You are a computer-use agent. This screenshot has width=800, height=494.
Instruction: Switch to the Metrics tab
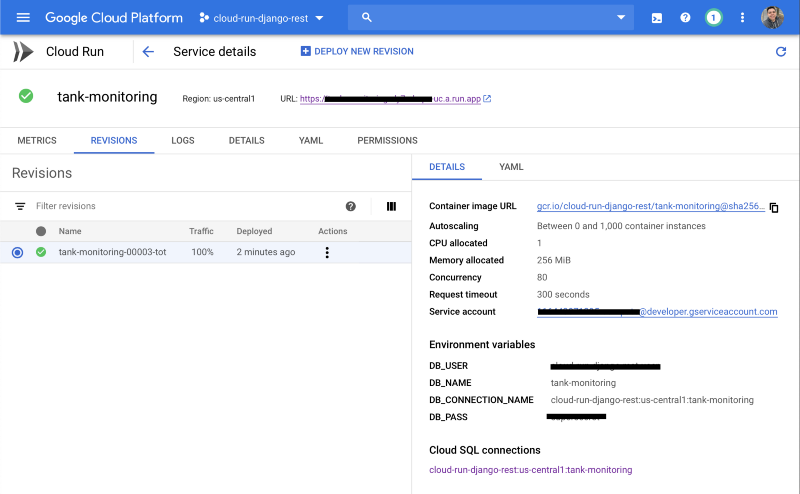pyautogui.click(x=37, y=140)
